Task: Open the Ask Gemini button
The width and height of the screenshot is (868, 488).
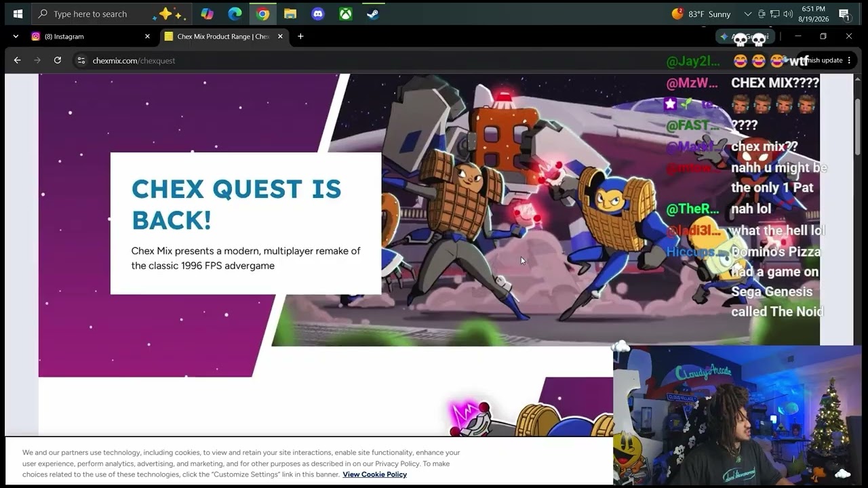Action: [745, 37]
